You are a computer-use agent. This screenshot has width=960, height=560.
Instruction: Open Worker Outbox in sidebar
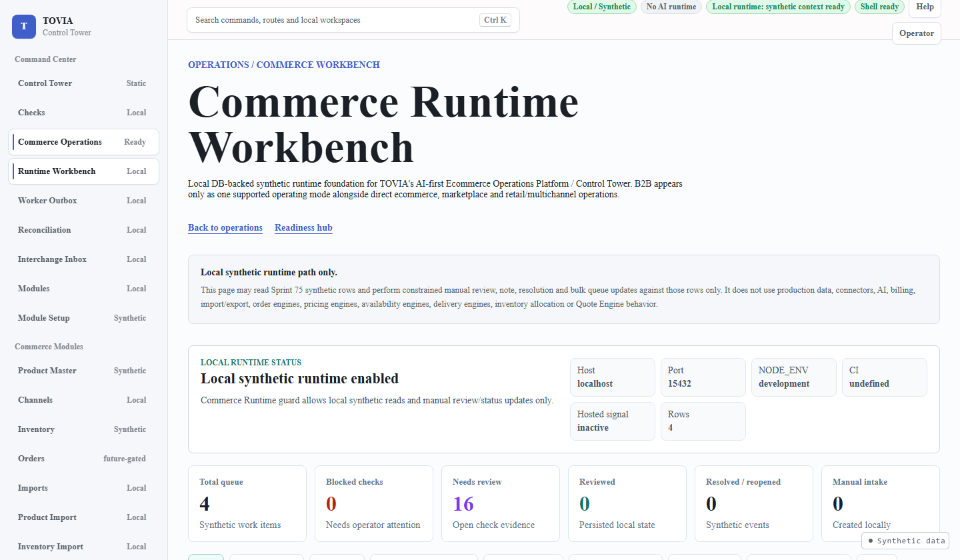[83, 201]
